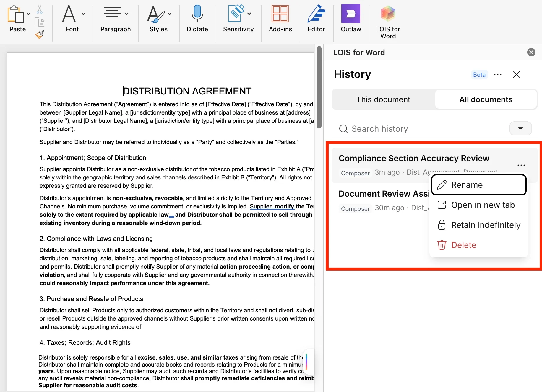This screenshot has width=542, height=392.
Task: Click the Composer tag beside 30m ago
Action: [355, 208]
